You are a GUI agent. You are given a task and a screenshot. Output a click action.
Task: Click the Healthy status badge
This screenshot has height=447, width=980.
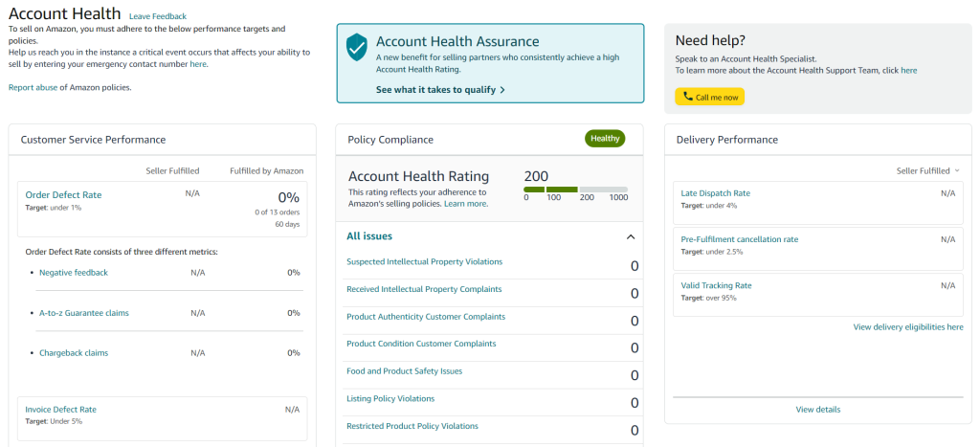[605, 139]
